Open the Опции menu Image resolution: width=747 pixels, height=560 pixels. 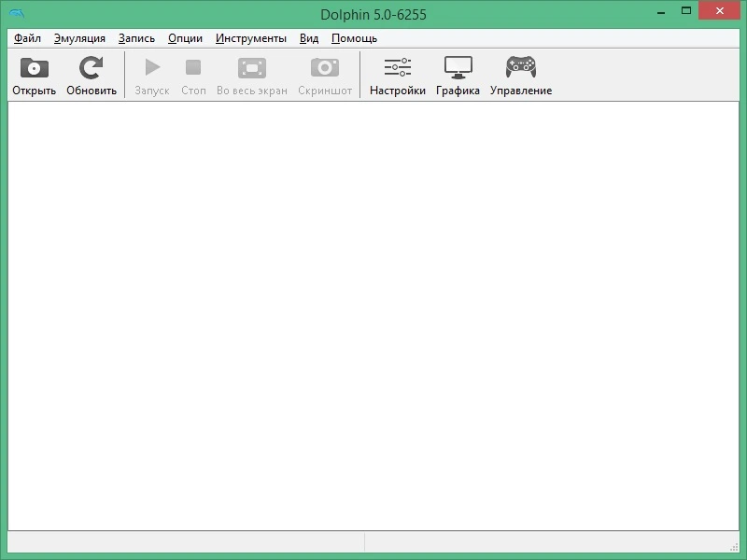click(185, 38)
